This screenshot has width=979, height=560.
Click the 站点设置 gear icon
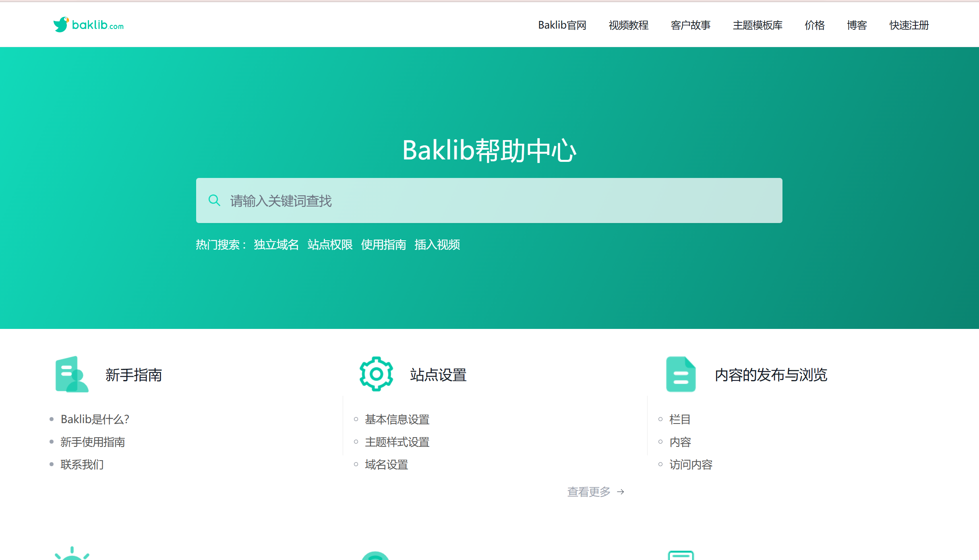(376, 374)
